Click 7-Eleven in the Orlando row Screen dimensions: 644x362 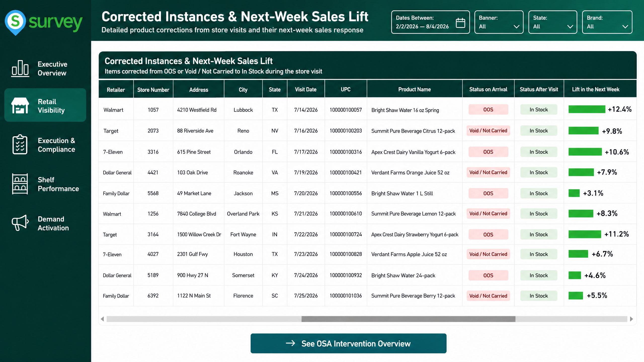(113, 152)
